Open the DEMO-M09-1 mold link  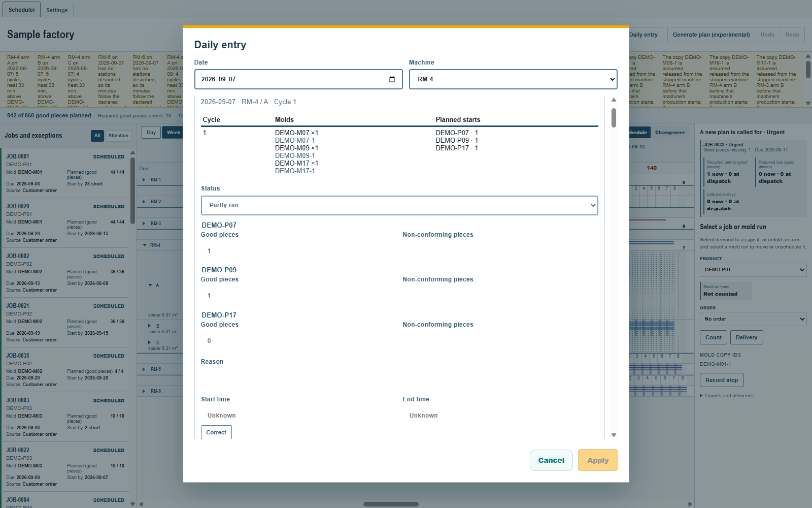295,155
